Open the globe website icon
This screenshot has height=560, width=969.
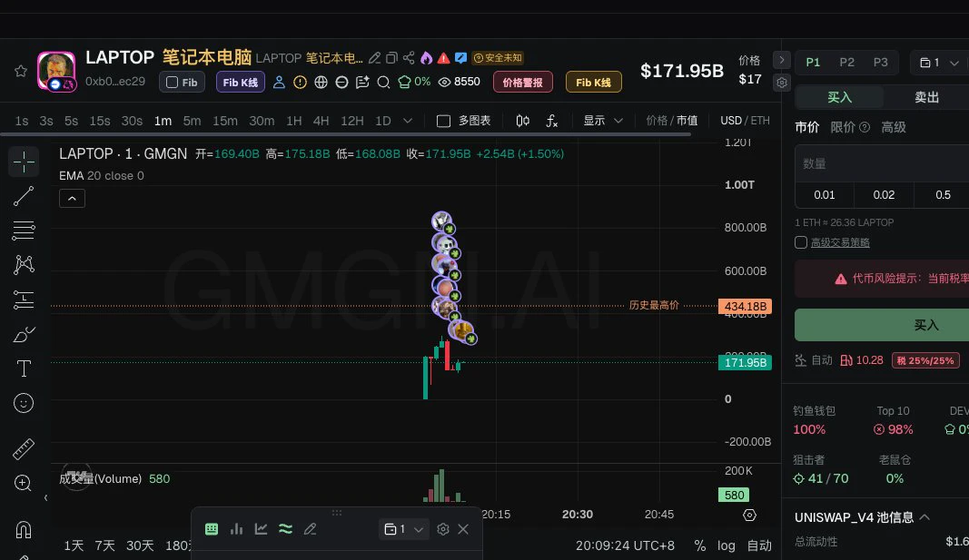tap(321, 82)
